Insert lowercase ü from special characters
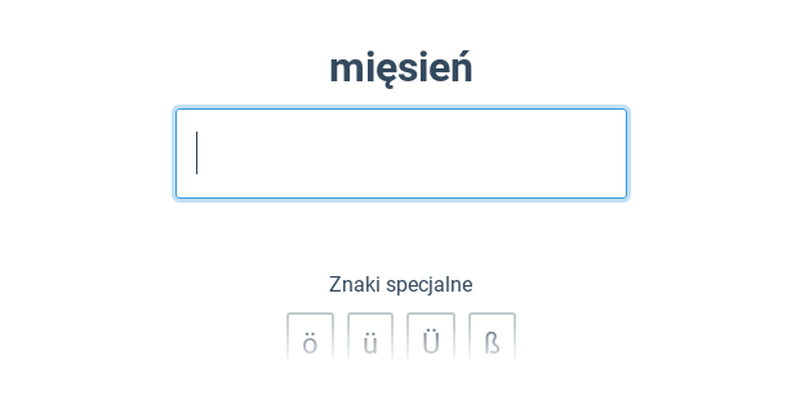Viewport: 800px width, 400px height. pos(370,340)
